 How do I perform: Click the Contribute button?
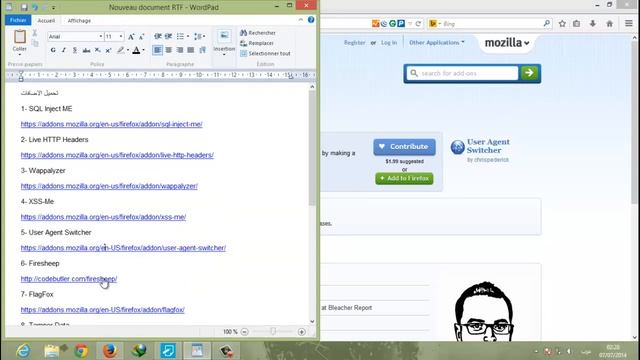click(x=404, y=147)
